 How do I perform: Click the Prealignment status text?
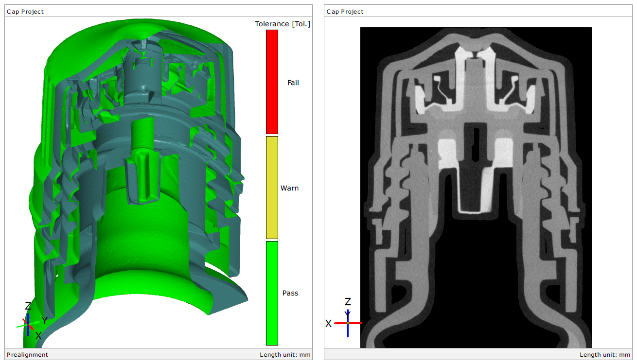(x=27, y=355)
